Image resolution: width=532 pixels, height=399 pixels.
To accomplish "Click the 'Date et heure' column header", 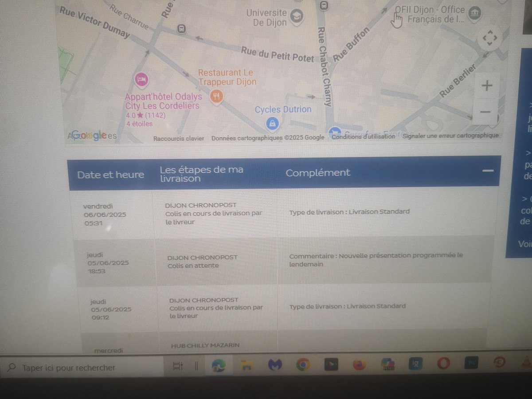I will (110, 175).
